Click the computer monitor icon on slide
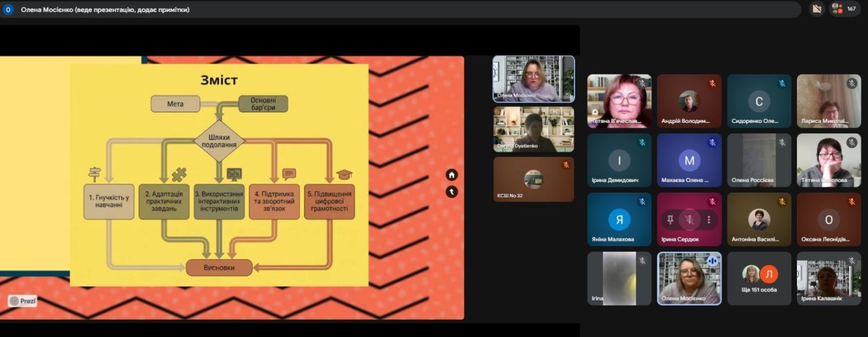Screen dimensions: 868x337 [x=234, y=174]
